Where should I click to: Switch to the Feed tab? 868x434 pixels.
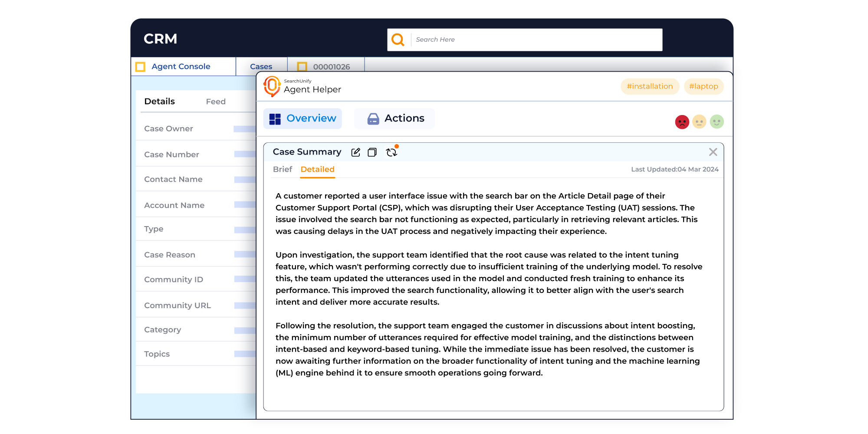coord(216,102)
